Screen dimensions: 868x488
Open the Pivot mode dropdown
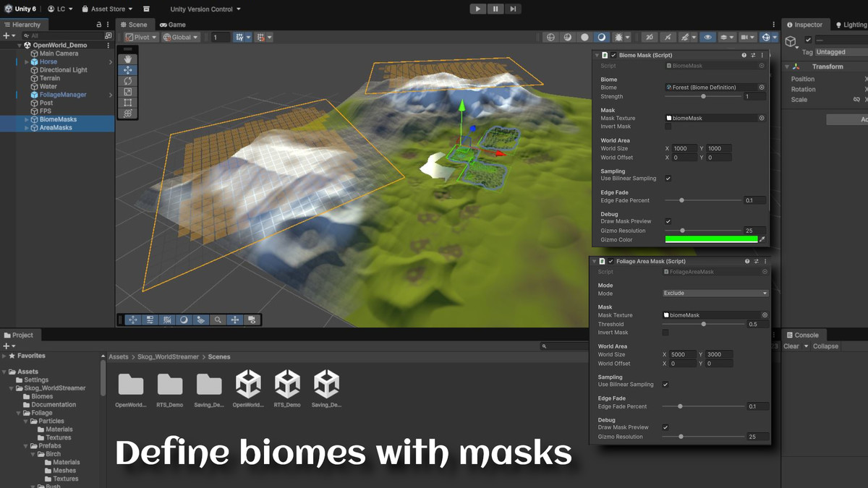pos(141,37)
